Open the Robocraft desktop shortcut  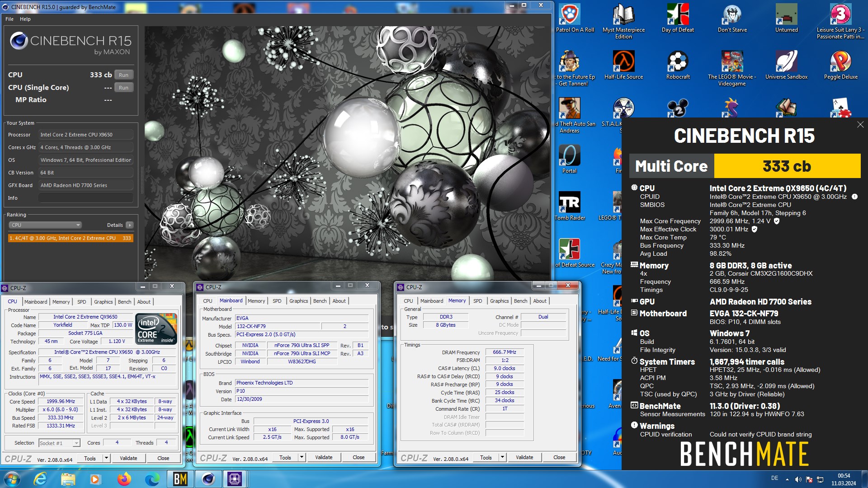[x=678, y=65]
